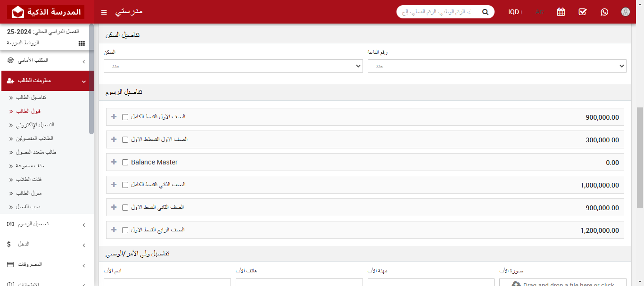The width and height of the screenshot is (644, 286).
Task: Open the user avatar profile icon
Action: pos(625,12)
